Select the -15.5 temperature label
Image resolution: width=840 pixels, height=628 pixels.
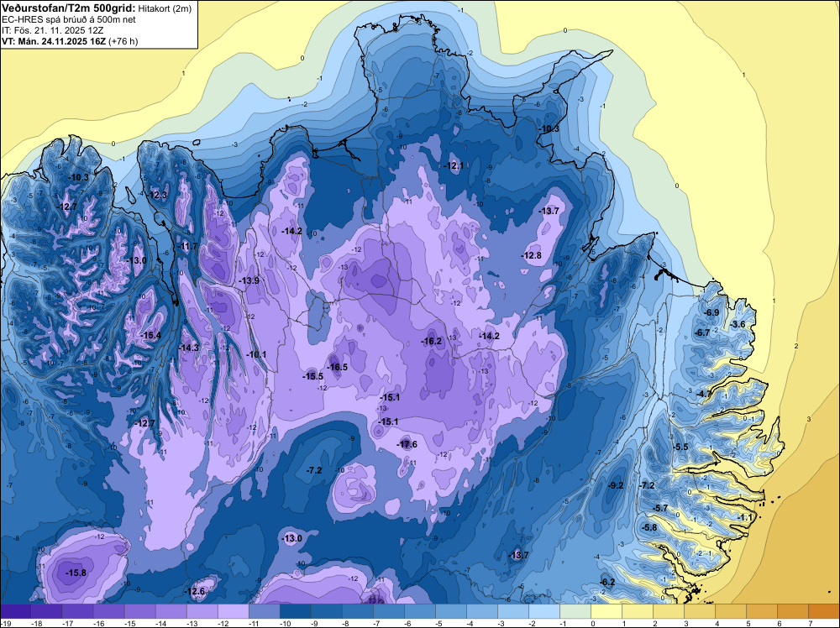coord(313,376)
